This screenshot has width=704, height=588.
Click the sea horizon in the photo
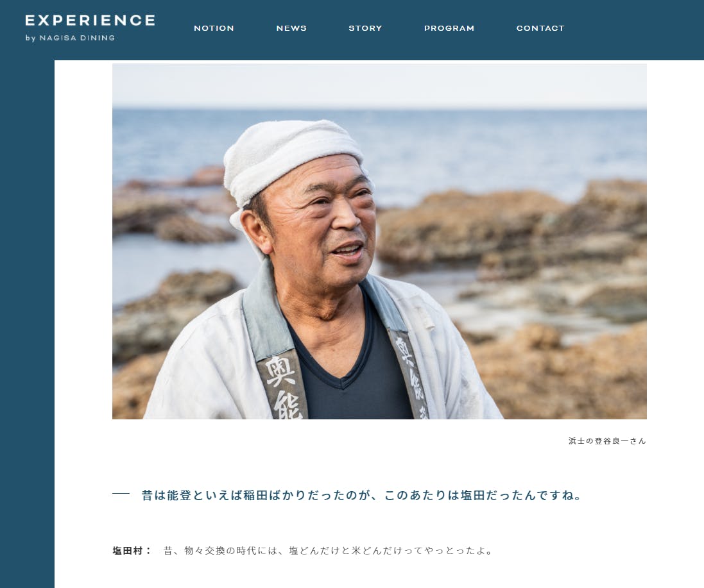click(x=379, y=109)
